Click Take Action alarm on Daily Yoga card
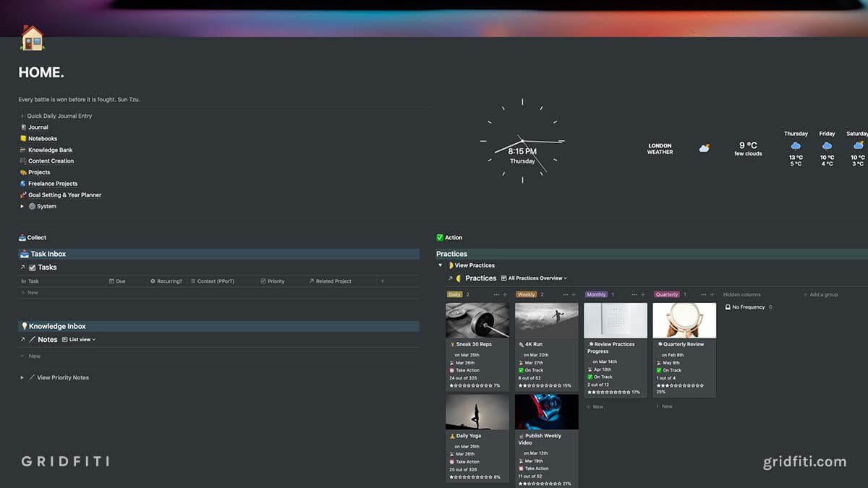 point(452,461)
